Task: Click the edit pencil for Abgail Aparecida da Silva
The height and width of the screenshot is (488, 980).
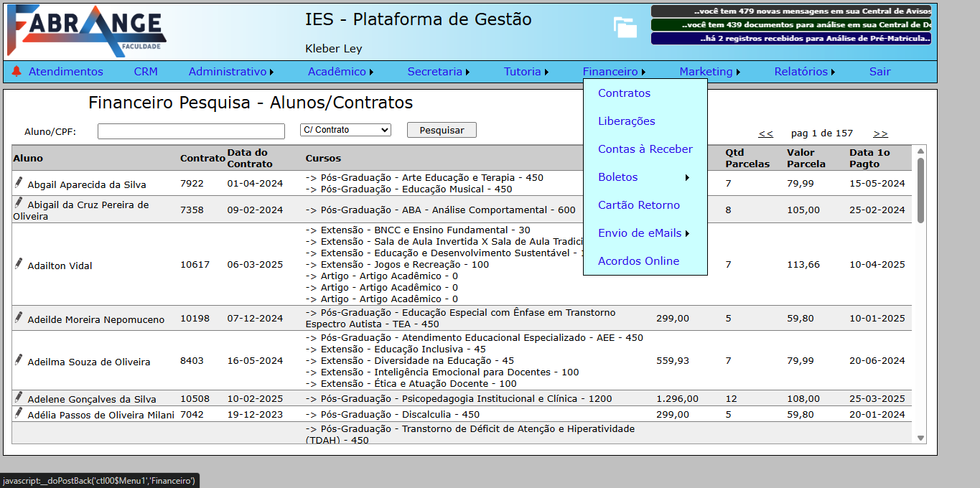Action: tap(19, 182)
